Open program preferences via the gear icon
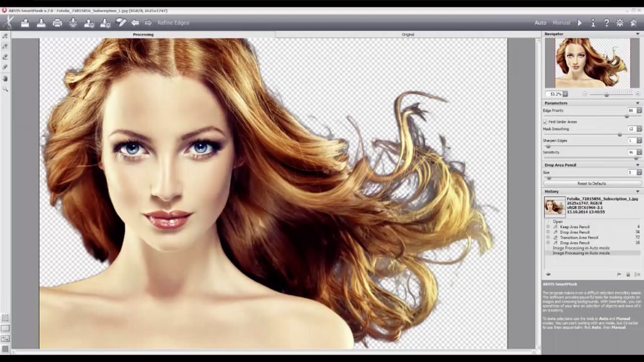 point(619,22)
